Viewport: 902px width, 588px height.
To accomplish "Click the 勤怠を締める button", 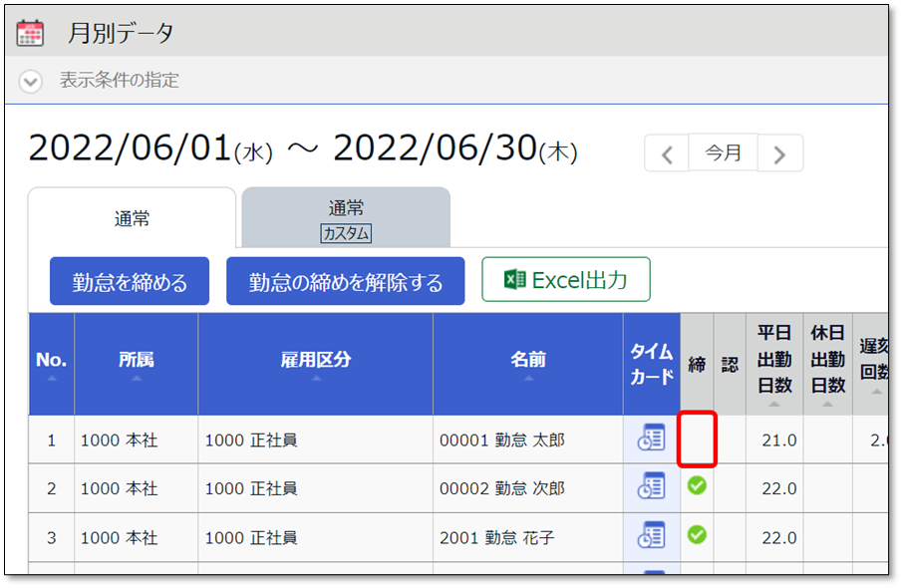I will [x=130, y=282].
